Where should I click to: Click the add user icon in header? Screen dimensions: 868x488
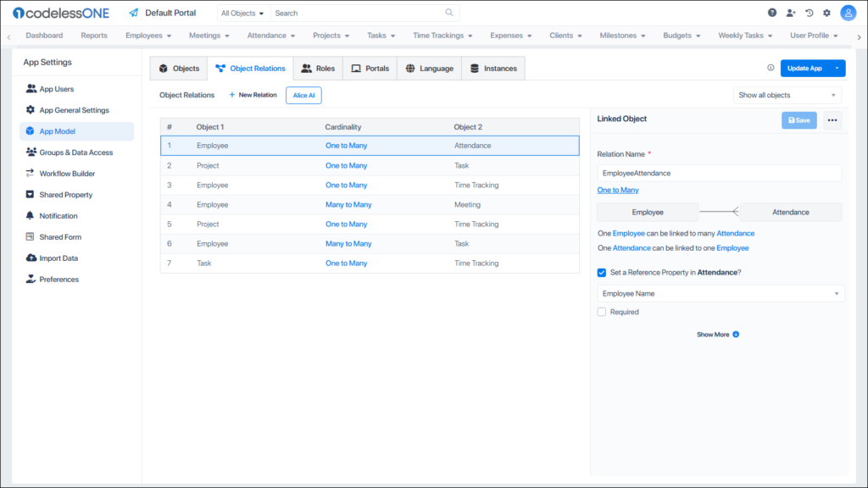pos(791,13)
